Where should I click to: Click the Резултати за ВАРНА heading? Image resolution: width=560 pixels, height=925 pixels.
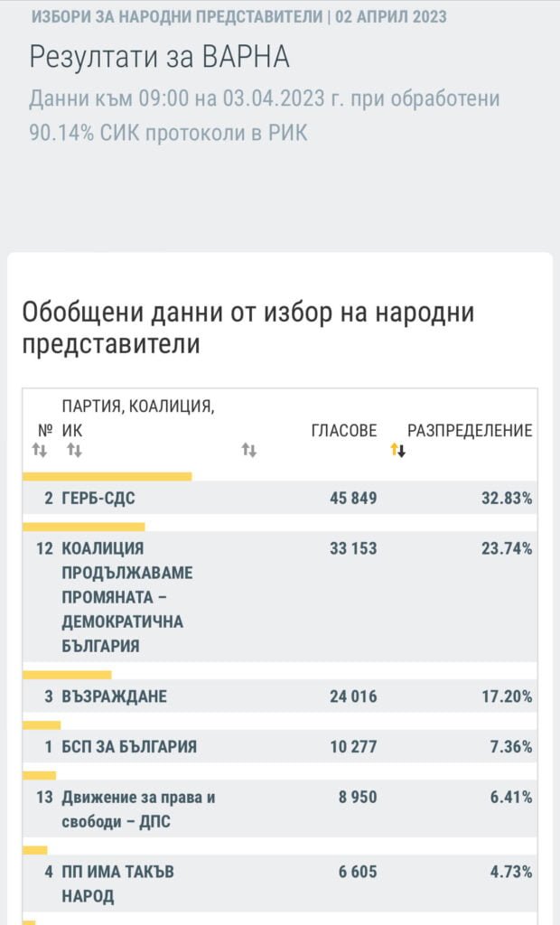pos(159,56)
